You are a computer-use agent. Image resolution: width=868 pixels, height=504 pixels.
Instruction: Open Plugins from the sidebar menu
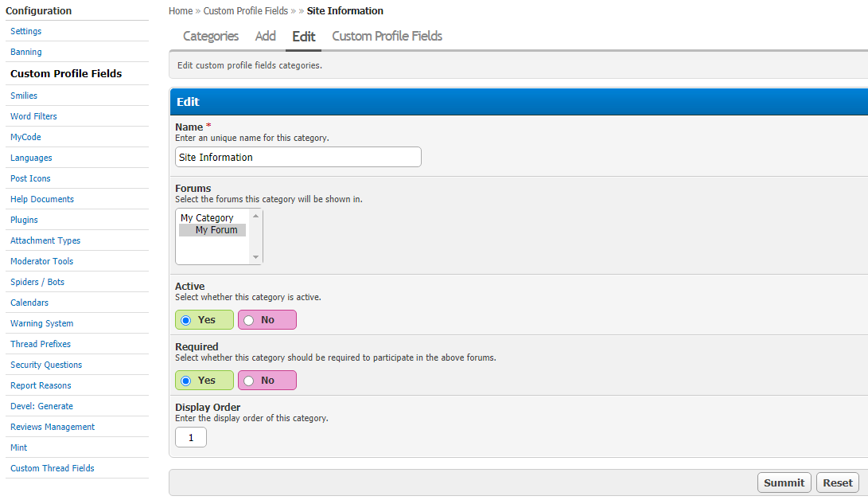click(24, 220)
